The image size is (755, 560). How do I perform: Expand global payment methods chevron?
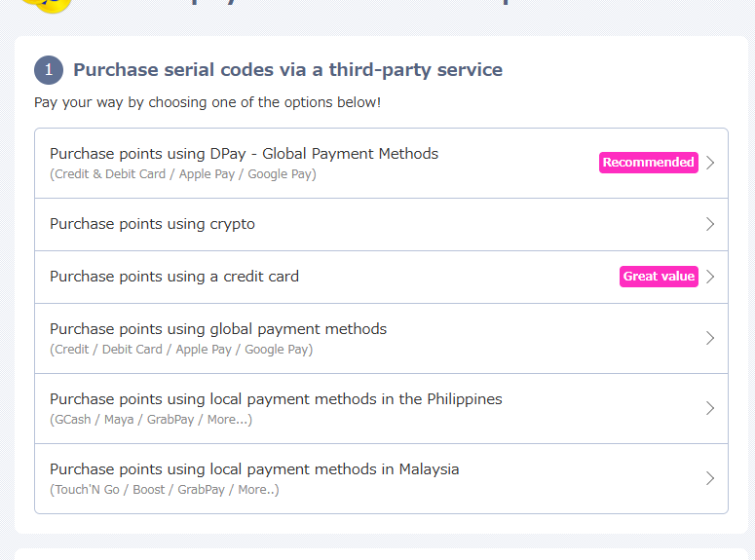coord(710,338)
